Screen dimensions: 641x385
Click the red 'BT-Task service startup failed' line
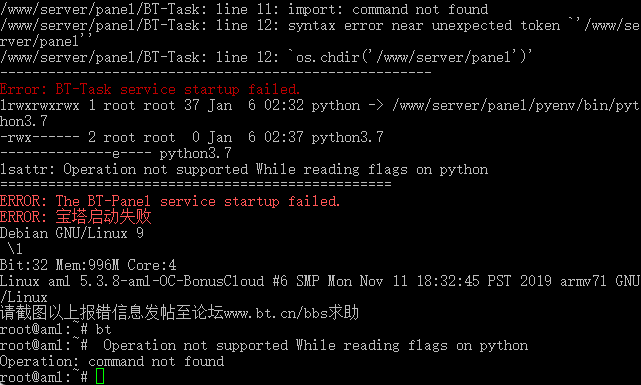pyautogui.click(x=150, y=89)
